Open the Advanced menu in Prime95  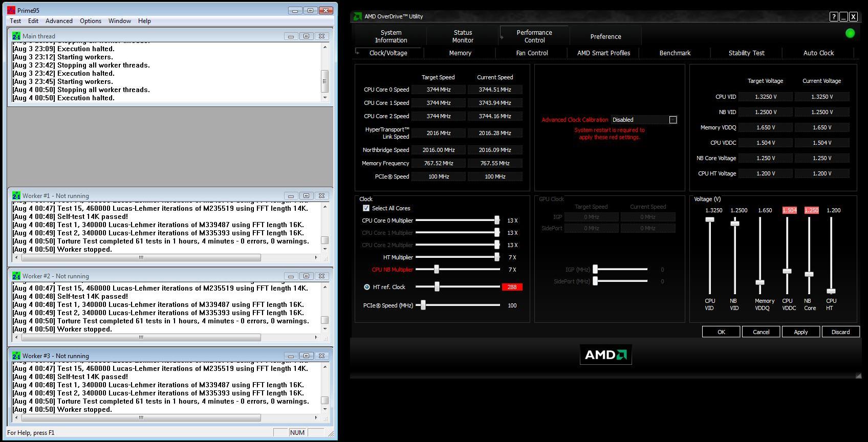[x=59, y=21]
